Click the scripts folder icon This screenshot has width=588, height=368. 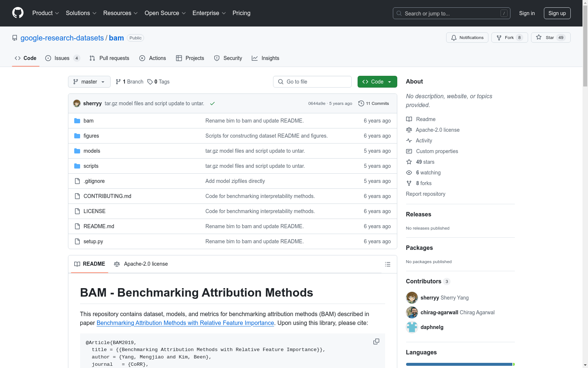(x=77, y=166)
